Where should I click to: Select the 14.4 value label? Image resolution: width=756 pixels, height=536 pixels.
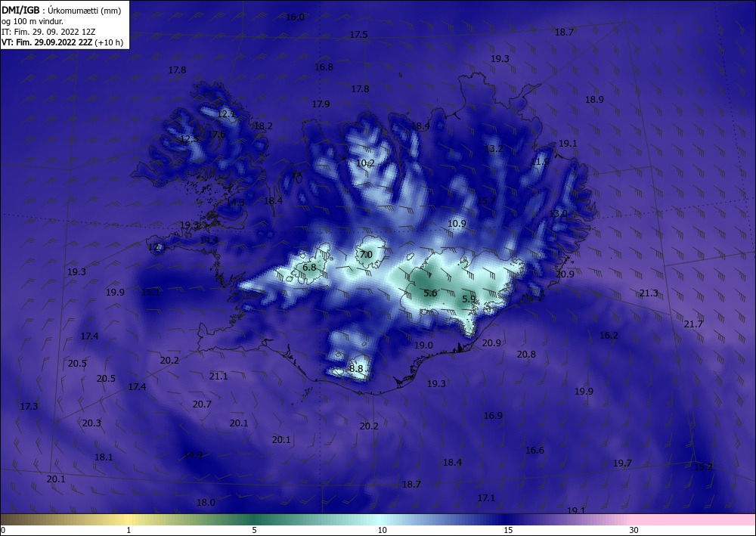point(209,240)
